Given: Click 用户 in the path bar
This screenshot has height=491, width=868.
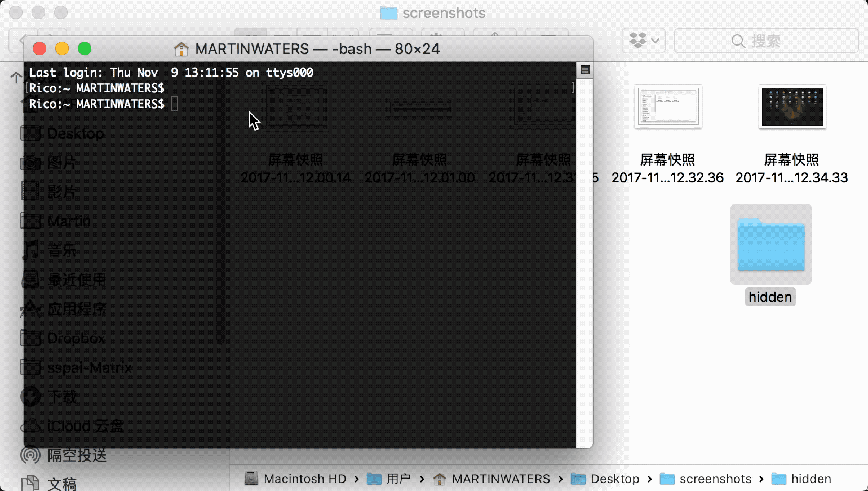Looking at the screenshot, I should coord(398,479).
